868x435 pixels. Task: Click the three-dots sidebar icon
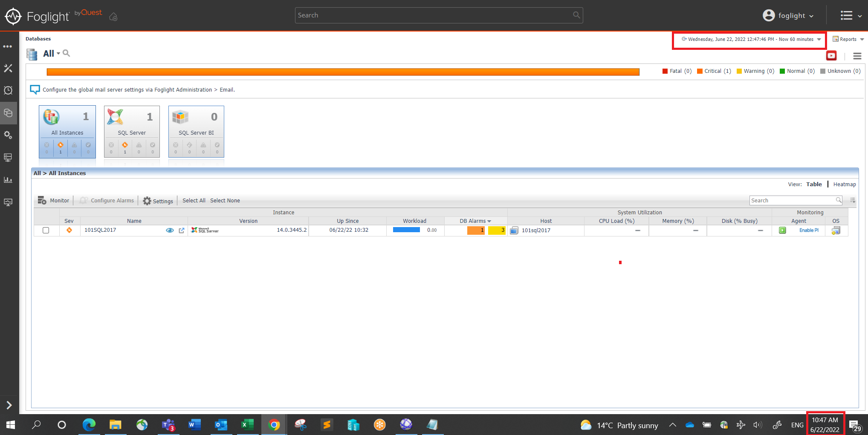[8, 46]
